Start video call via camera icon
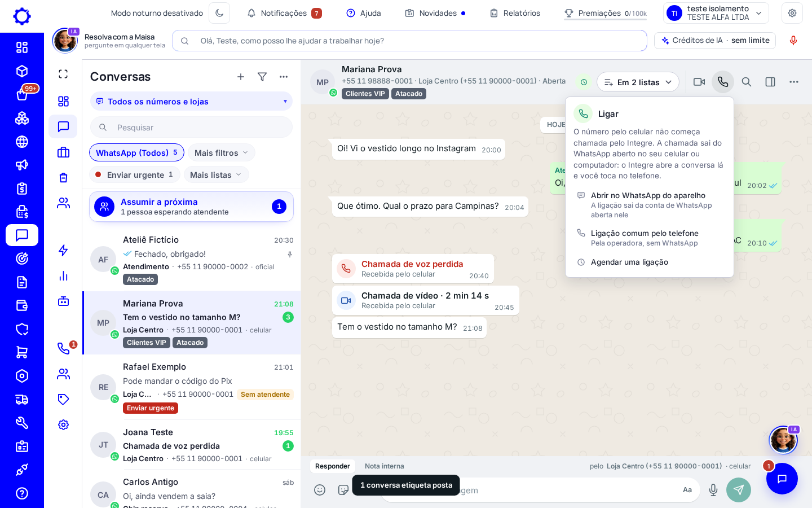The height and width of the screenshot is (508, 812). pyautogui.click(x=699, y=82)
